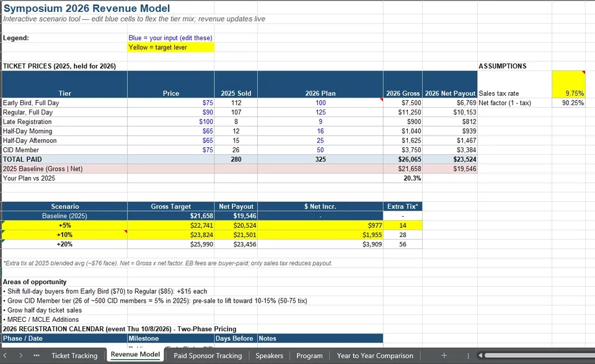Select the +20% scenario cell
This screenshot has width=595, height=364.
(64, 244)
